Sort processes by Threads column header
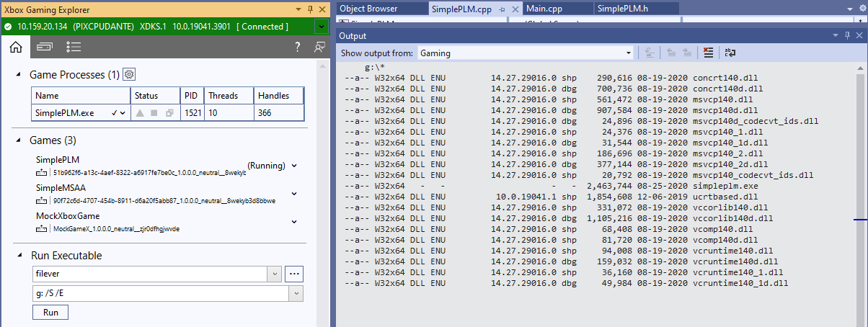This screenshot has width=868, height=327. click(228, 95)
